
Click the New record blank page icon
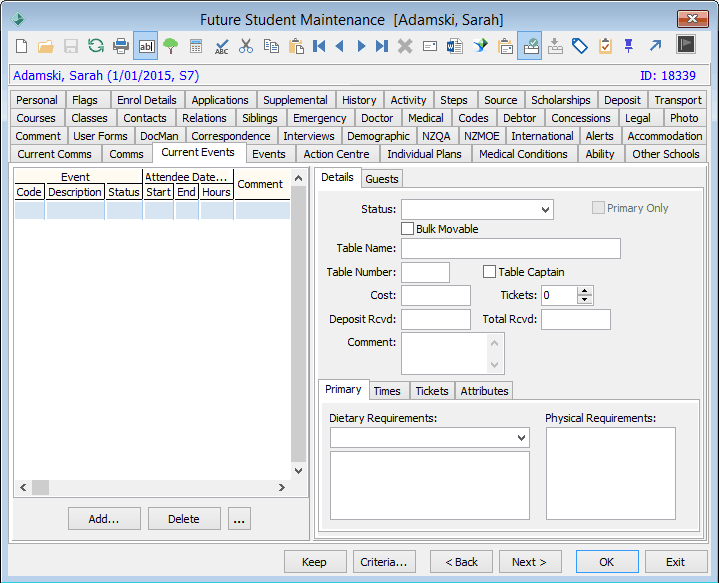pyautogui.click(x=22, y=46)
